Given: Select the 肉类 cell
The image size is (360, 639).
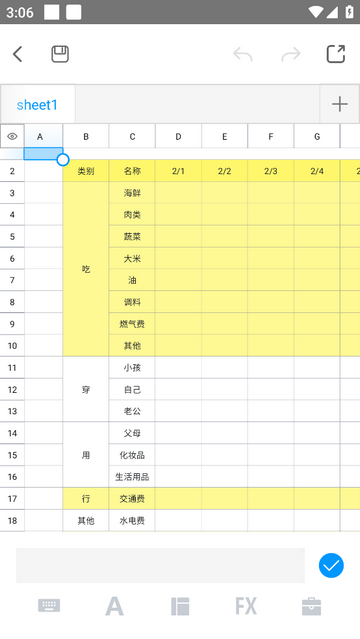Looking at the screenshot, I should [132, 214].
